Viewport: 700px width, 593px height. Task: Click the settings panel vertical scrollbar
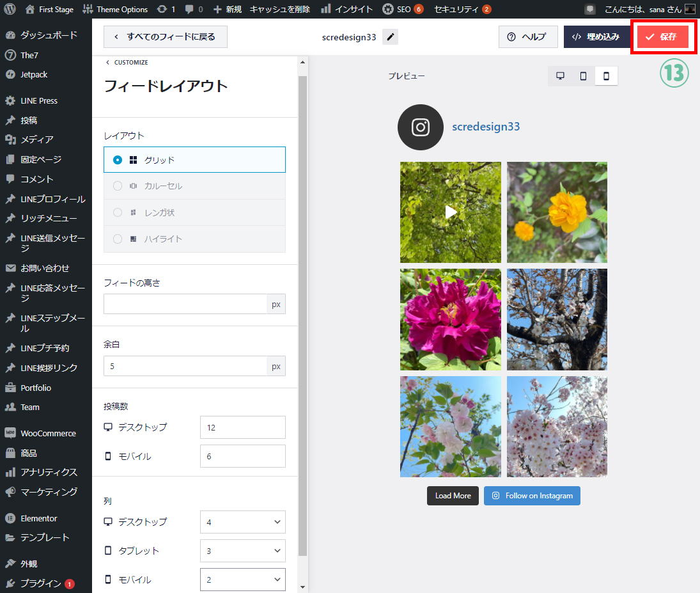(x=303, y=320)
